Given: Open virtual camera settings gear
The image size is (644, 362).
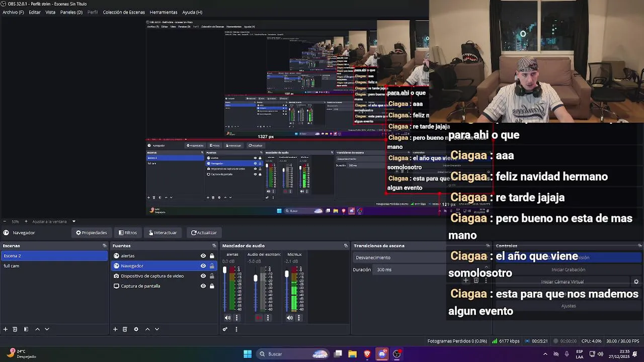Looking at the screenshot, I should tap(636, 282).
